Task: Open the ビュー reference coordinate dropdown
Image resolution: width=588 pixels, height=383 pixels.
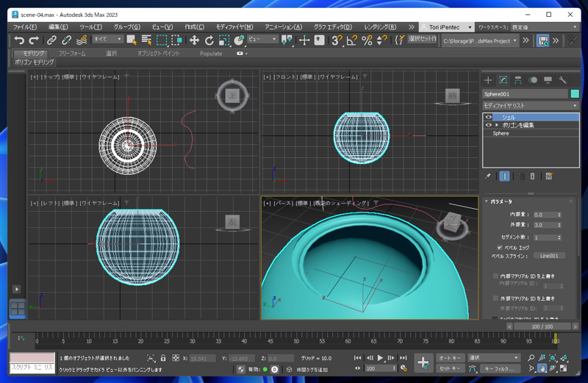Action: click(x=262, y=39)
